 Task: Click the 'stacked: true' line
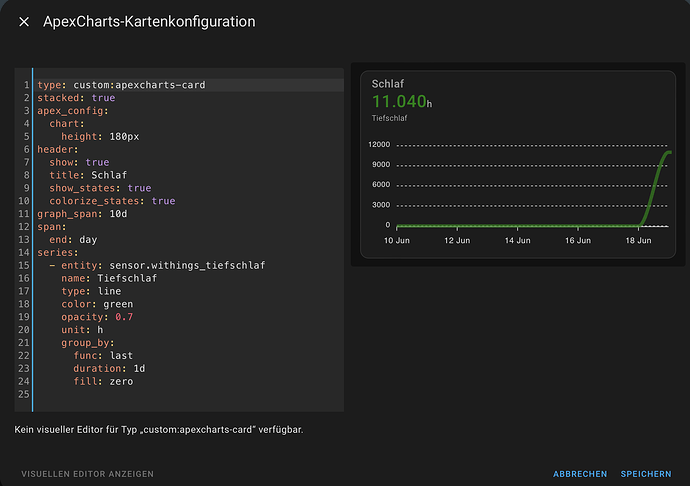[x=76, y=98]
